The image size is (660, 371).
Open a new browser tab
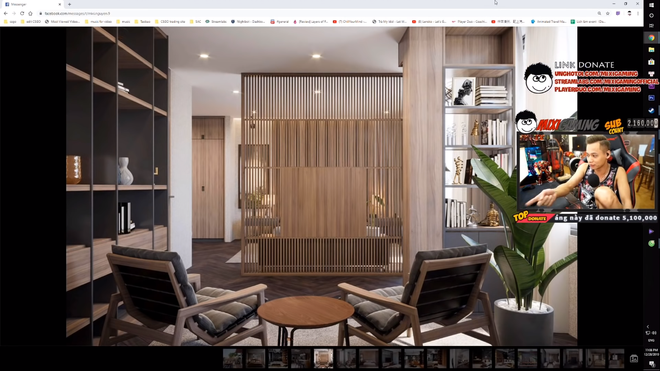coord(69,4)
